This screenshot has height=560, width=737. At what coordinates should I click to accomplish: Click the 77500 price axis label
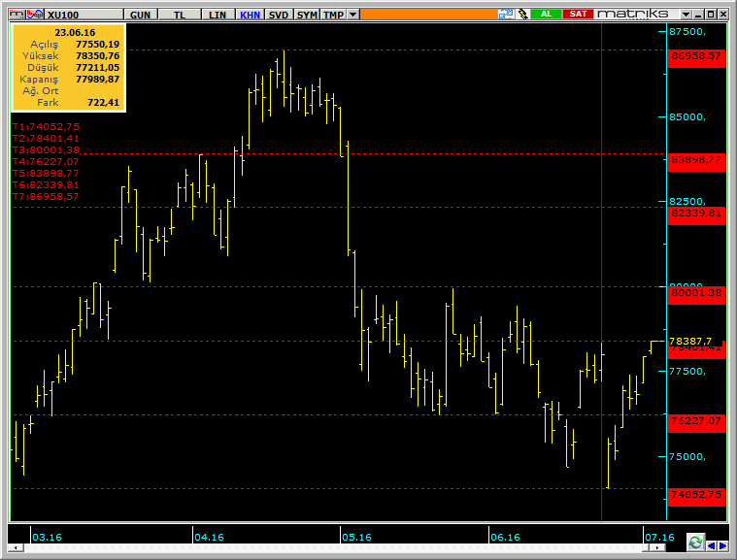[687, 372]
